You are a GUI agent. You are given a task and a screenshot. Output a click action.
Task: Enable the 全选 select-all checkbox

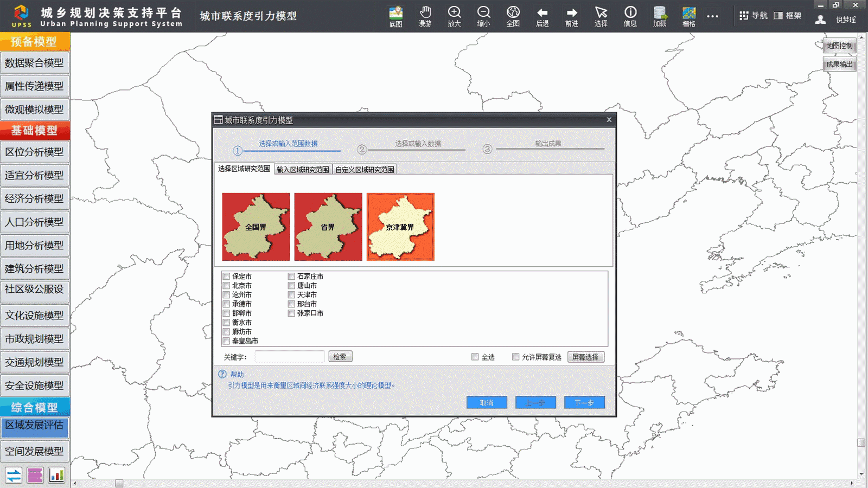pos(475,357)
